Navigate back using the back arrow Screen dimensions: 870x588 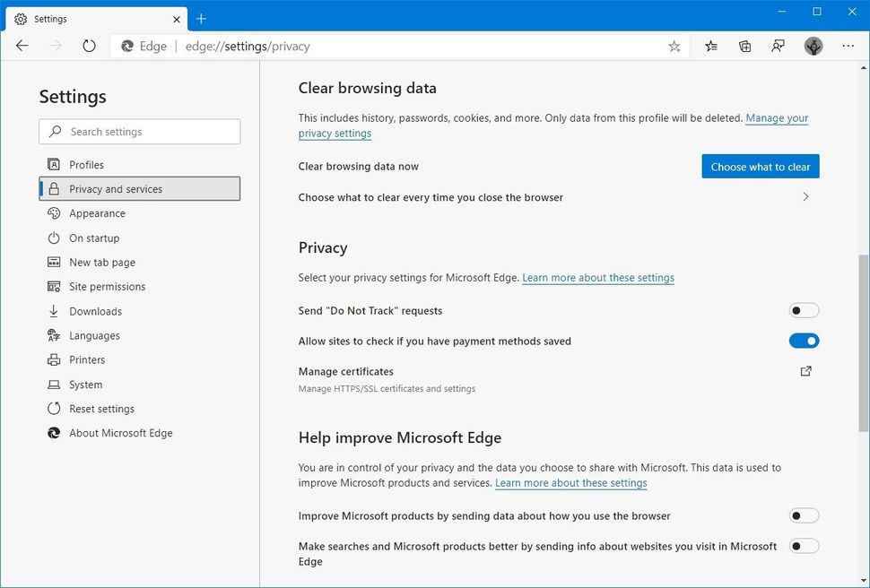click(22, 46)
